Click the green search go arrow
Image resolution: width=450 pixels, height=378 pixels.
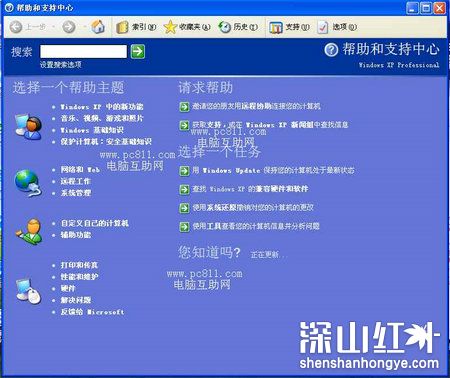(x=138, y=51)
